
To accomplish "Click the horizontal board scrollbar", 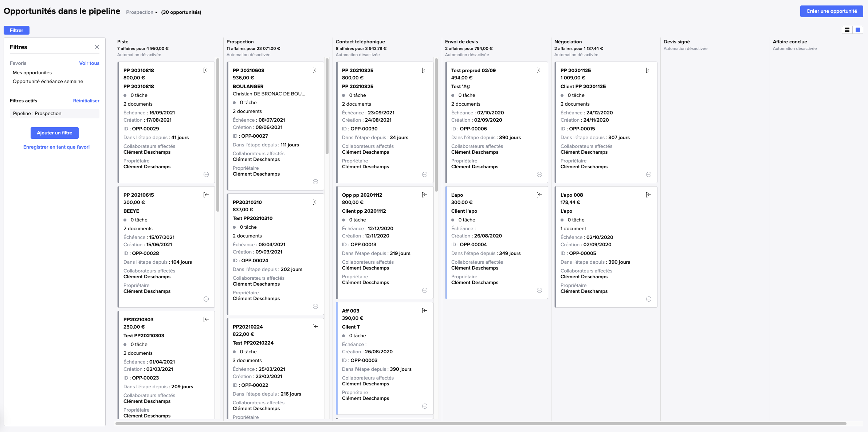I will 481,424.
